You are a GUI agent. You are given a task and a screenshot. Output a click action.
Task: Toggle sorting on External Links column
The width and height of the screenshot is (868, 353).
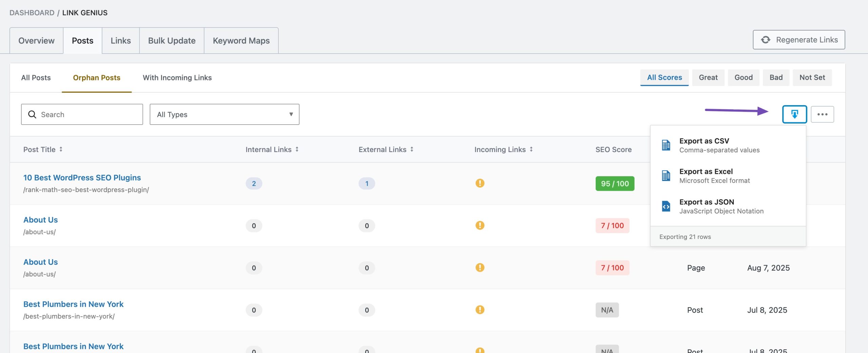(412, 149)
